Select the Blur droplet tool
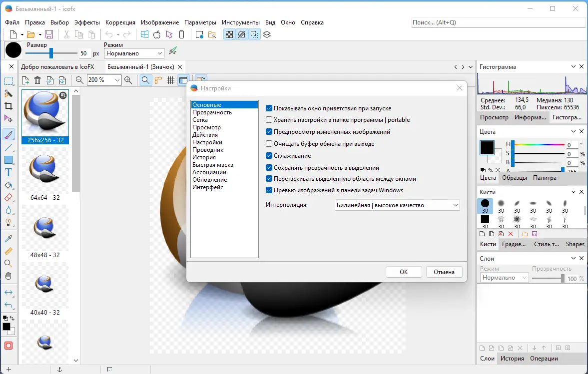Image resolution: width=588 pixels, height=374 pixels. (x=8, y=210)
